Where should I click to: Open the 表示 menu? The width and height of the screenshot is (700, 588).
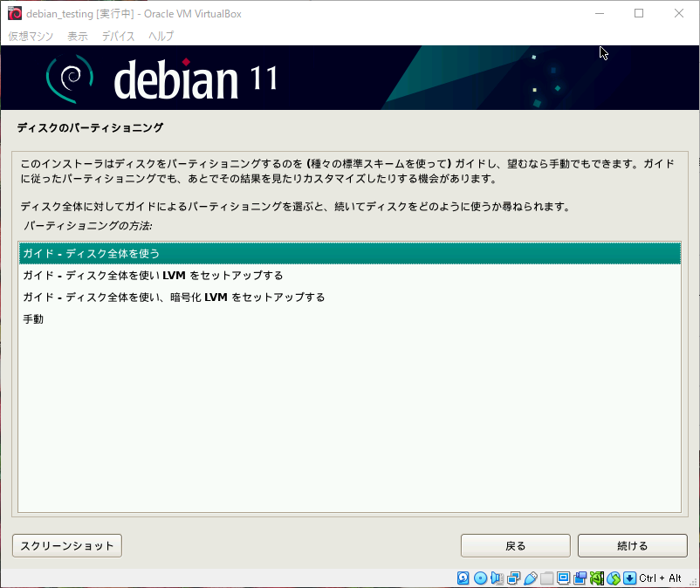click(77, 36)
